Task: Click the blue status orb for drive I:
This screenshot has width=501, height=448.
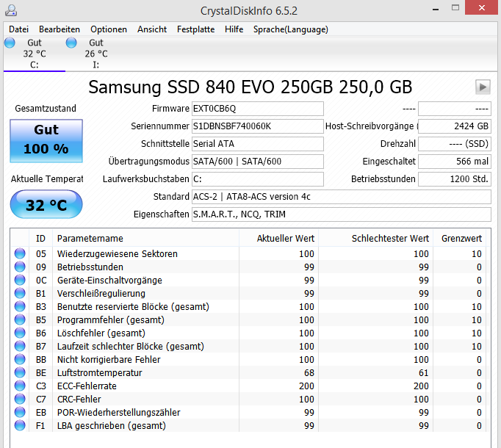Action: coord(71,43)
